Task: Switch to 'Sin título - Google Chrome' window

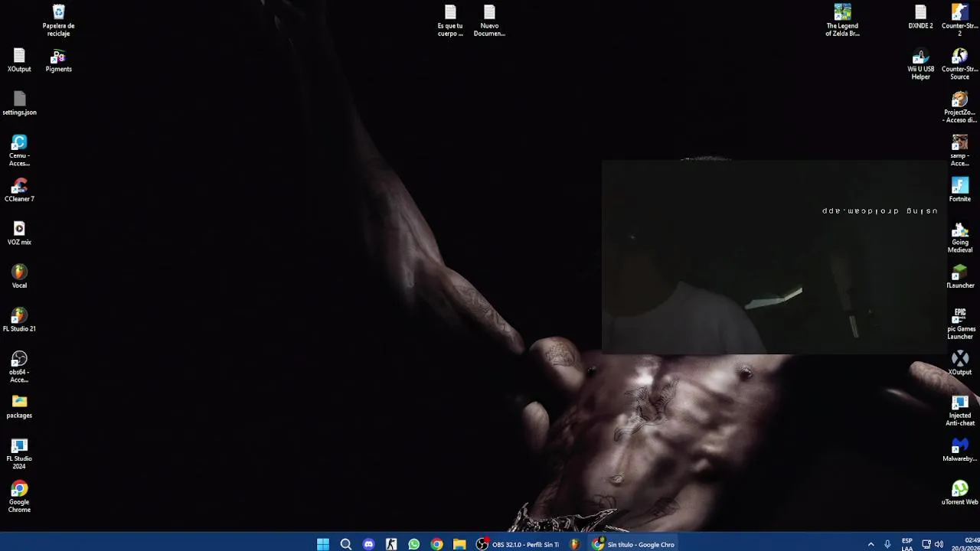Action: pos(633,544)
